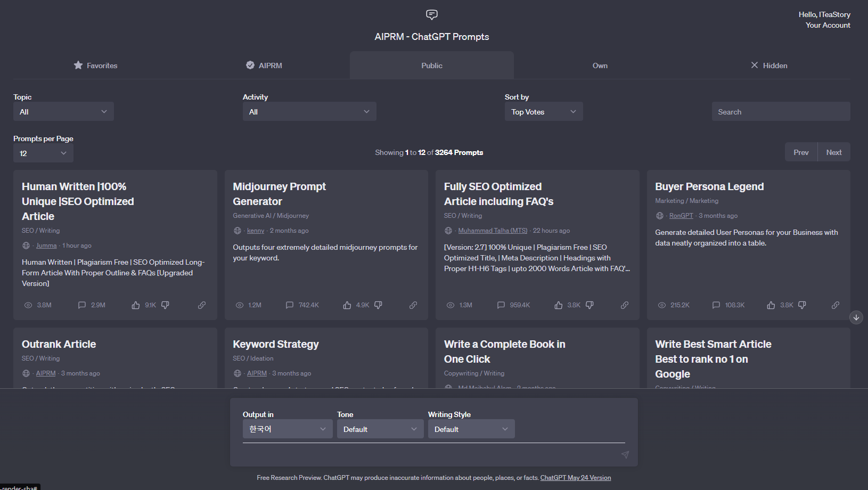This screenshot has width=868, height=490.
Task: Open AIPRM author link on Outrank Article
Action: 46,373
